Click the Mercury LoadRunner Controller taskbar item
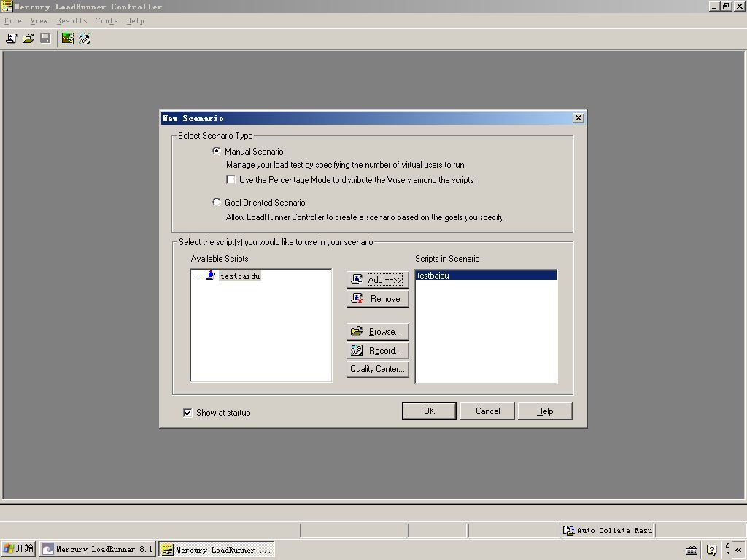This screenshot has height=560, width=747. pyautogui.click(x=217, y=549)
